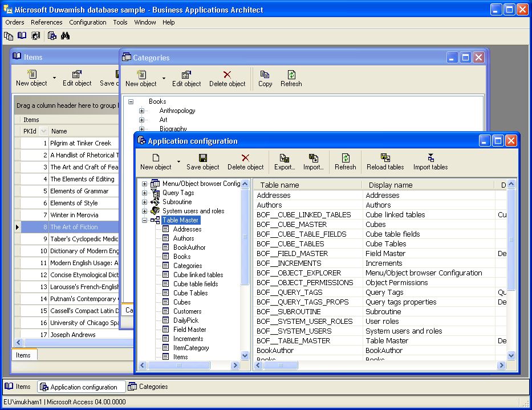Open New object dropdown arrow in Application configuration
Viewport: 532px width, 410px height.
click(178, 162)
